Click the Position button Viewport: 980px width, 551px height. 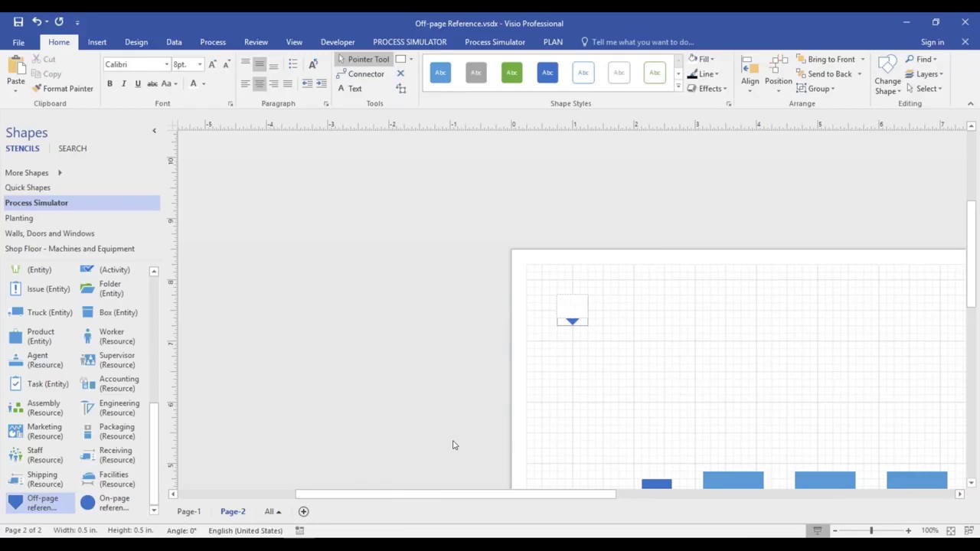point(778,74)
